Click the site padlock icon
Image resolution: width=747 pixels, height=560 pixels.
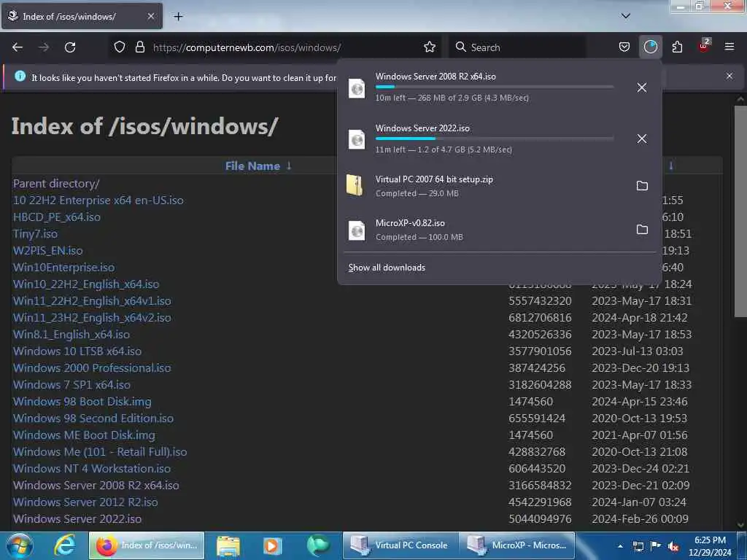(x=139, y=47)
